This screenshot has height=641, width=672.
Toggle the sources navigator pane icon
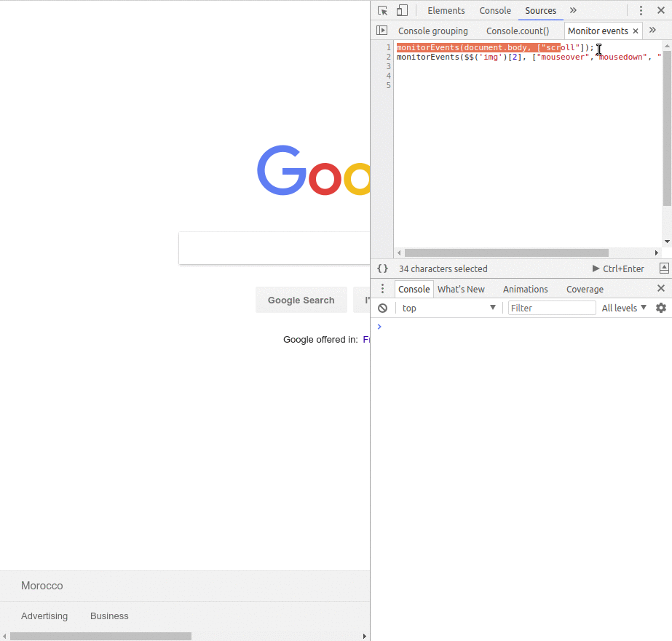point(382,31)
